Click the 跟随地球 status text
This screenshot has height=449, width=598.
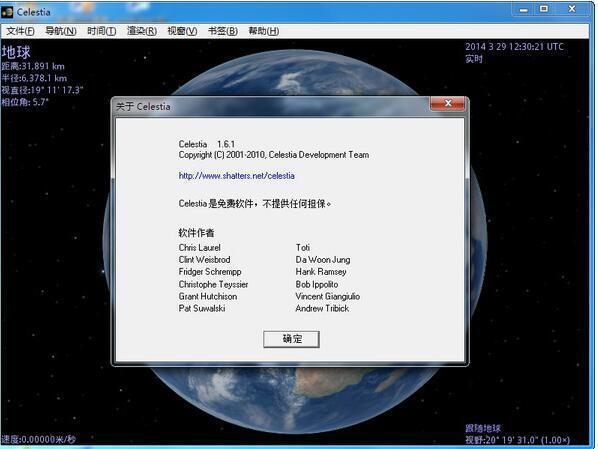[x=483, y=428]
